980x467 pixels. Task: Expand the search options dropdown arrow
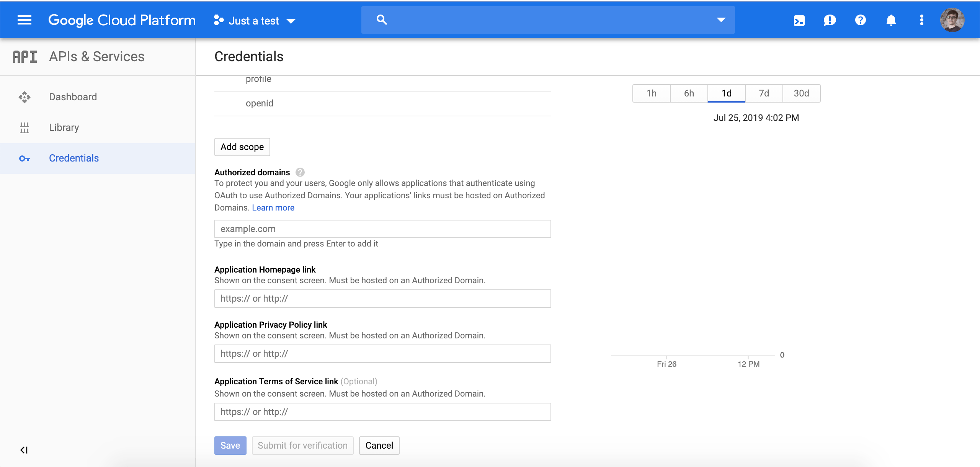721,20
